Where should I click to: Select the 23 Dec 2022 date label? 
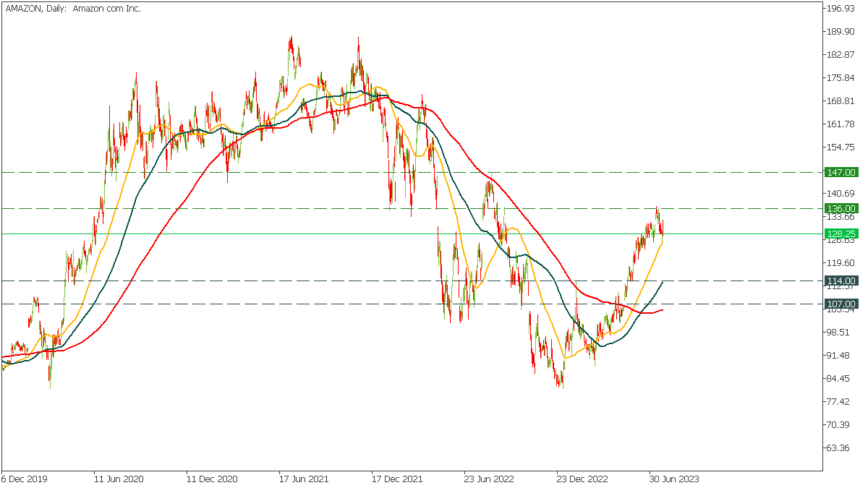pyautogui.click(x=582, y=479)
